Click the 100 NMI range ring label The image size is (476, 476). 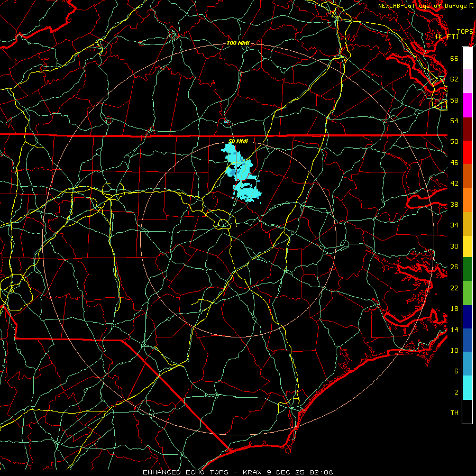(x=238, y=43)
